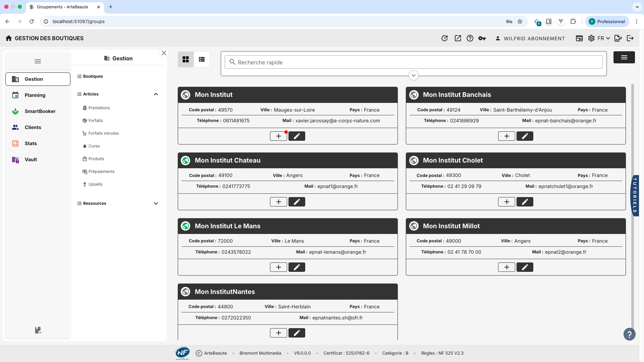Viewport: 644px width, 362px height.
Task: Collapse the Articles section
Action: pos(156,94)
